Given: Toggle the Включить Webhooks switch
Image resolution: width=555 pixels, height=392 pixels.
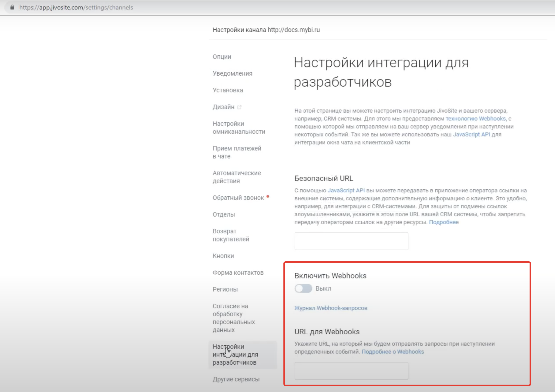Looking at the screenshot, I should pos(303,289).
